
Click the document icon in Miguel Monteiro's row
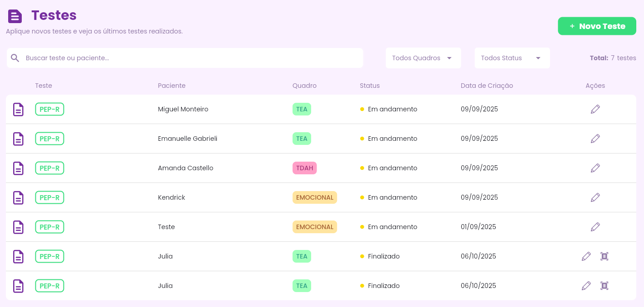(18, 110)
